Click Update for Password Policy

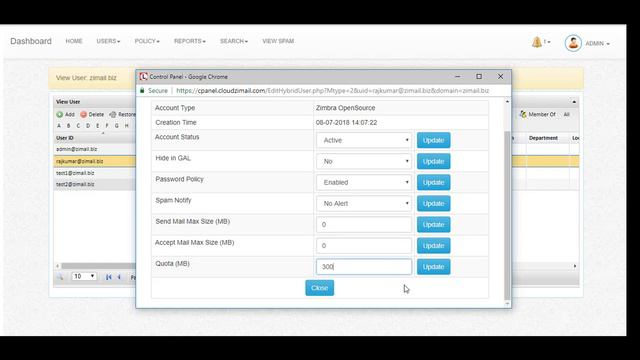coord(433,182)
